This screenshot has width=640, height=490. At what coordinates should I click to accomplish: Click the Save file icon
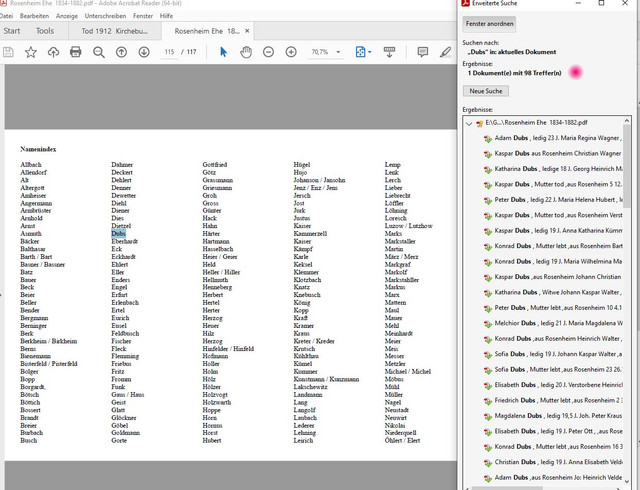coord(9,52)
